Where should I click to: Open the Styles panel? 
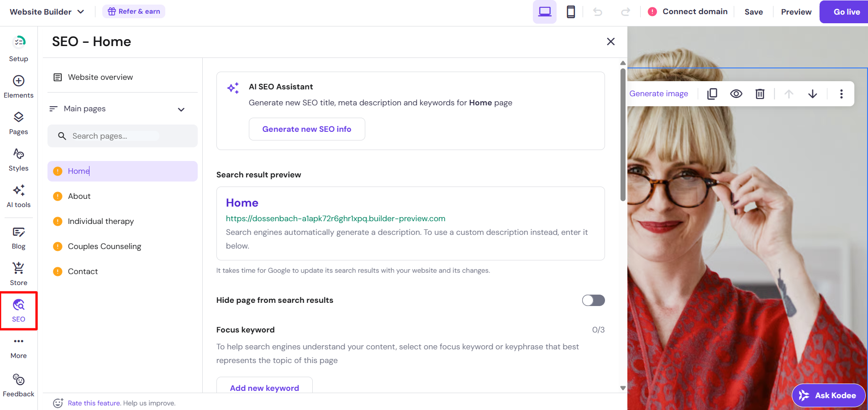coord(18,160)
